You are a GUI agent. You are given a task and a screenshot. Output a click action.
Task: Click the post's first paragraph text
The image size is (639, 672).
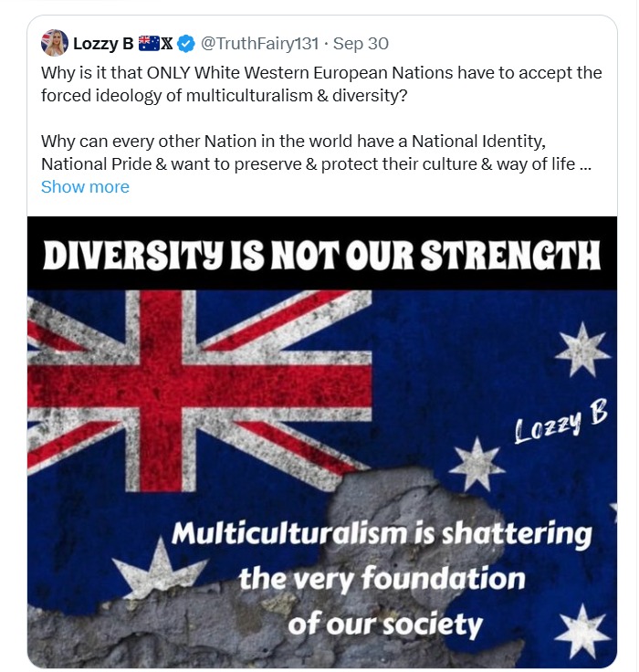(x=319, y=84)
